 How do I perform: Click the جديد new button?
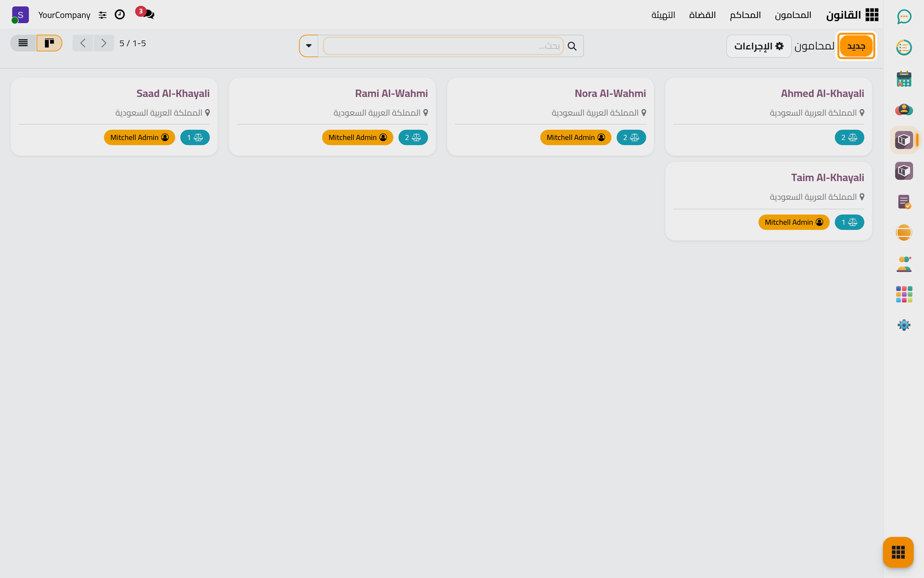tap(856, 46)
